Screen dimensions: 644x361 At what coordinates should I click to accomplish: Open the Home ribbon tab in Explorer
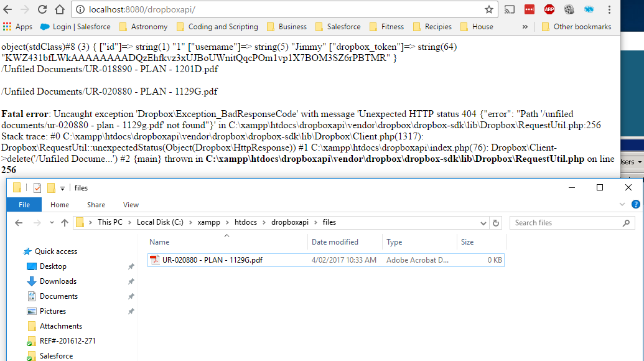click(60, 205)
